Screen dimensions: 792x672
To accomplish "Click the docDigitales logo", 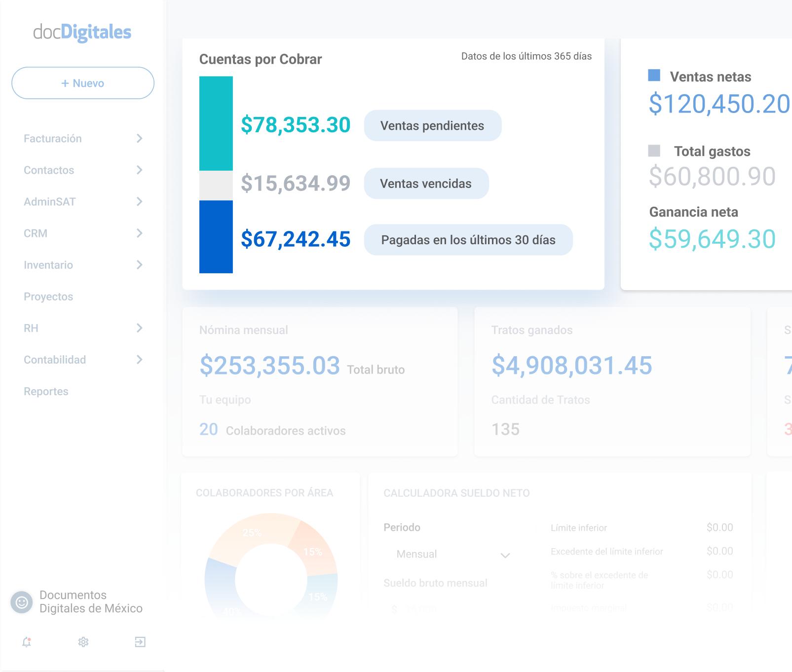I will (x=82, y=32).
